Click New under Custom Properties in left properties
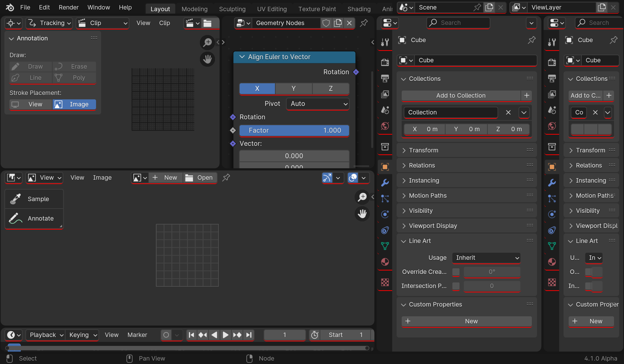 coord(467,321)
